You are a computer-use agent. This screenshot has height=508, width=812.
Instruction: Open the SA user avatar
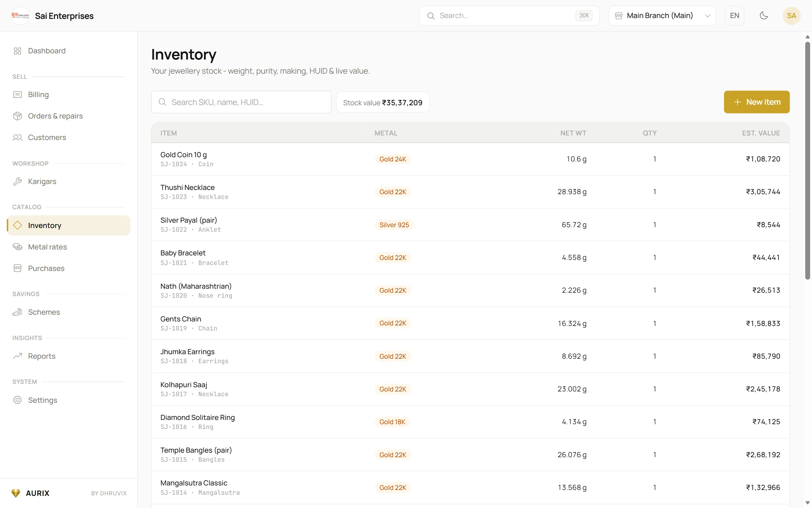[791, 16]
